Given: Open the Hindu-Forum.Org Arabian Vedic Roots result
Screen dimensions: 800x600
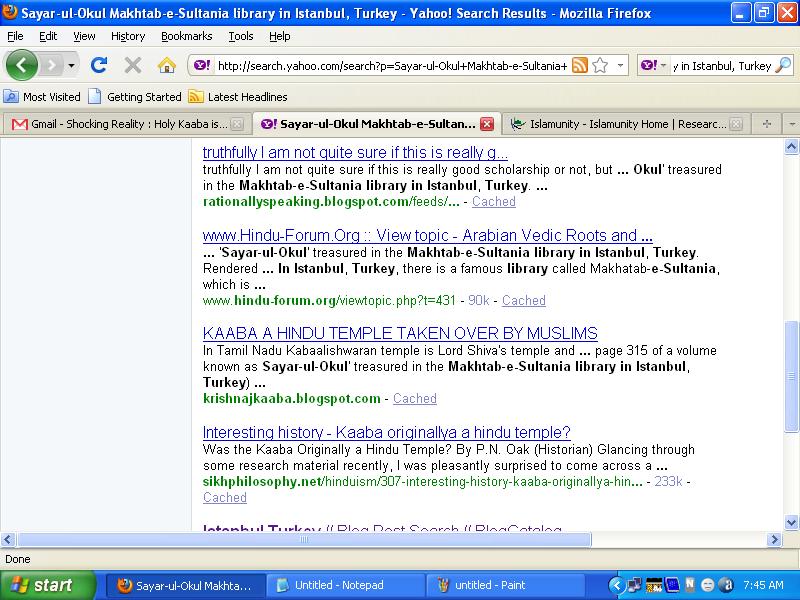Looking at the screenshot, I should tap(428, 235).
